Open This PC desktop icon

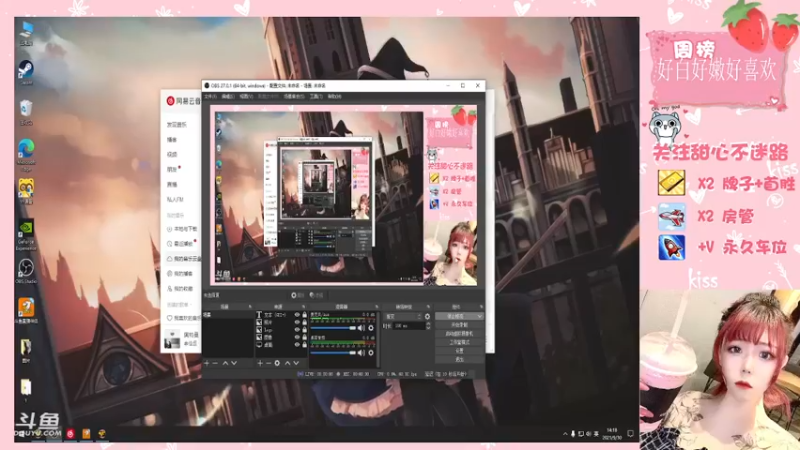(26, 33)
